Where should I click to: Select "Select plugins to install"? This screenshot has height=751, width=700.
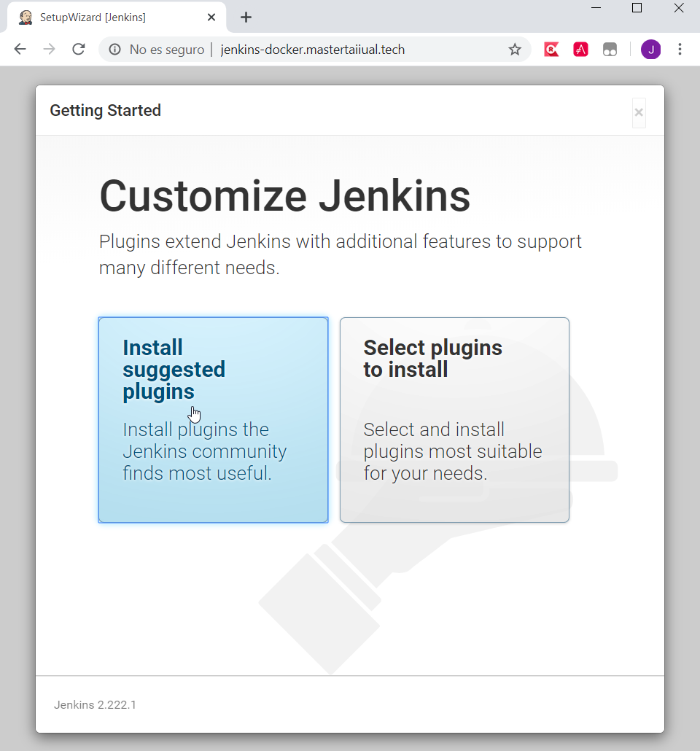454,419
